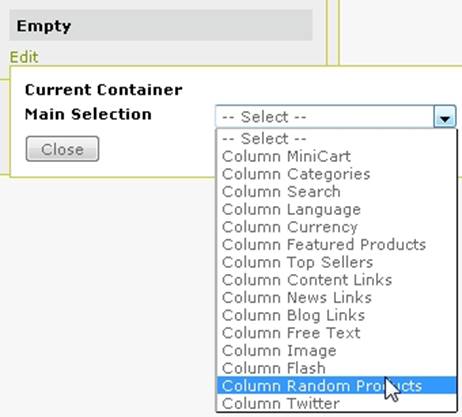Choose Column Free Text
The height and width of the screenshot is (417, 462).
pos(336,333)
